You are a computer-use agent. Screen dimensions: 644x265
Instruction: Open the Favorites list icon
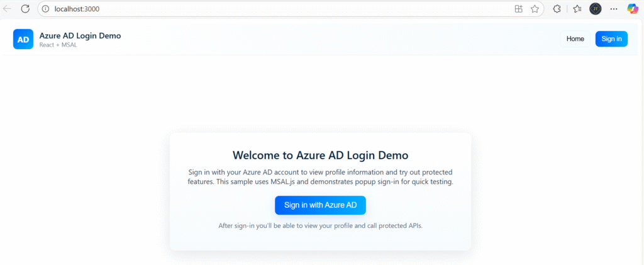point(577,9)
